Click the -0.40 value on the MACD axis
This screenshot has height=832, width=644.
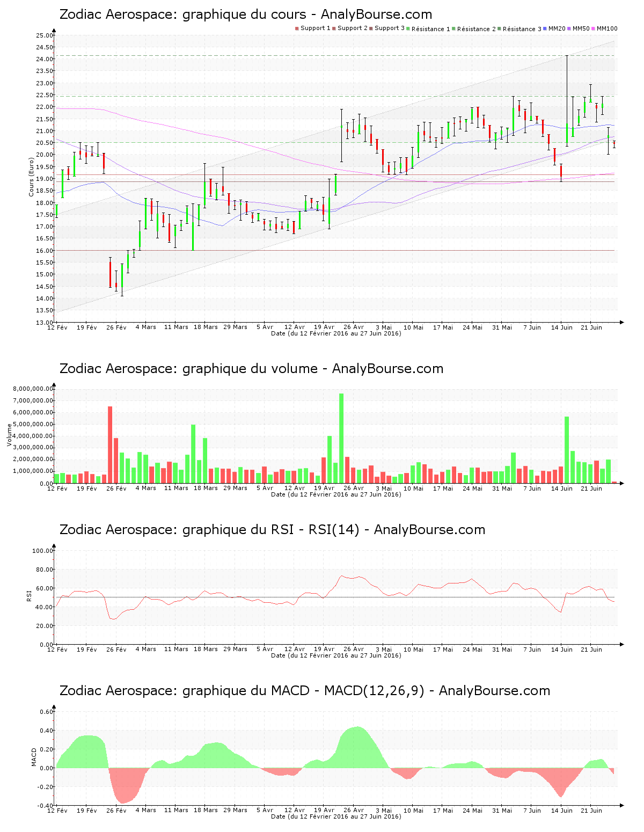[x=46, y=806]
